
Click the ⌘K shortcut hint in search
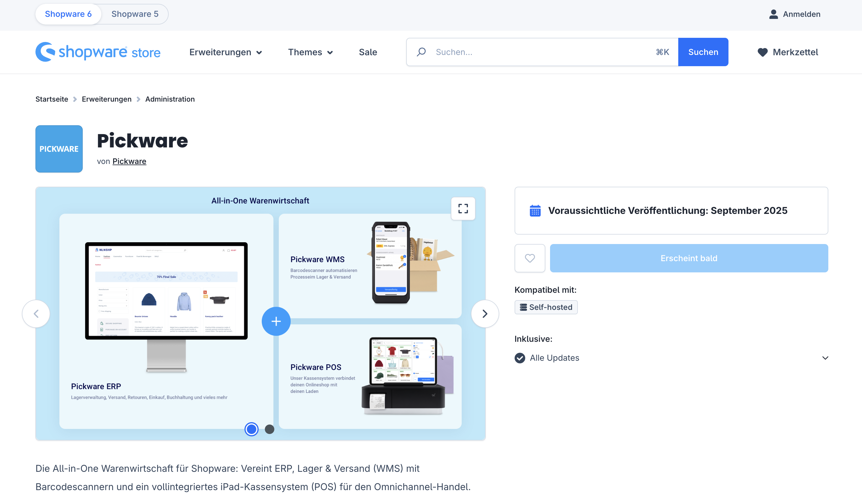(662, 52)
